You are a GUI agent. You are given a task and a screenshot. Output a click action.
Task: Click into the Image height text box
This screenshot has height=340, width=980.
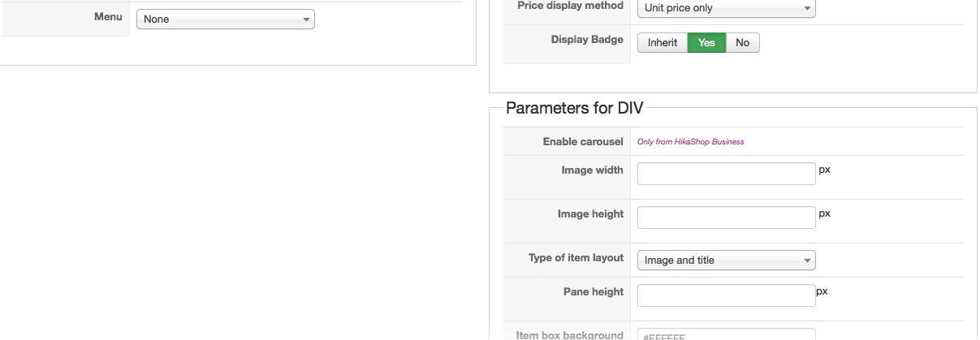[726, 217]
